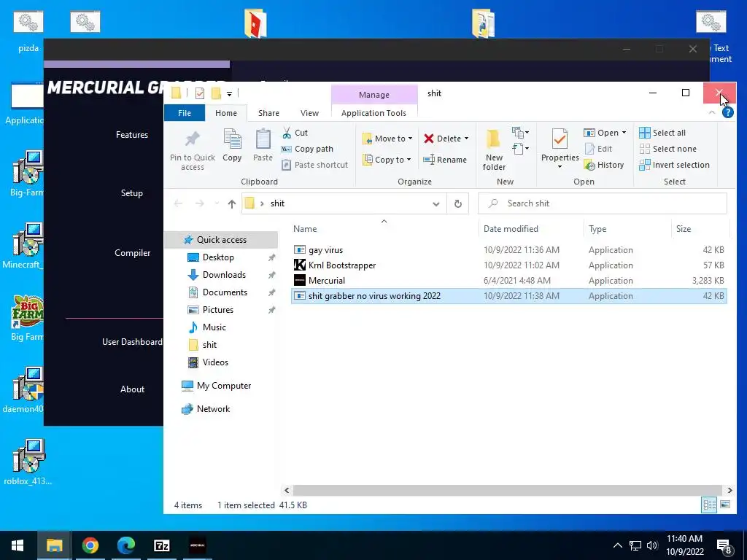Screen dimensions: 747x560
Task: Click Invert selection
Action: (675, 165)
